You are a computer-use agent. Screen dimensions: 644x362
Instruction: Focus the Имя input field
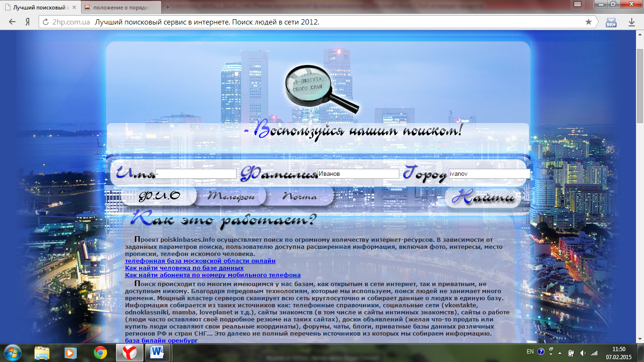click(x=196, y=174)
